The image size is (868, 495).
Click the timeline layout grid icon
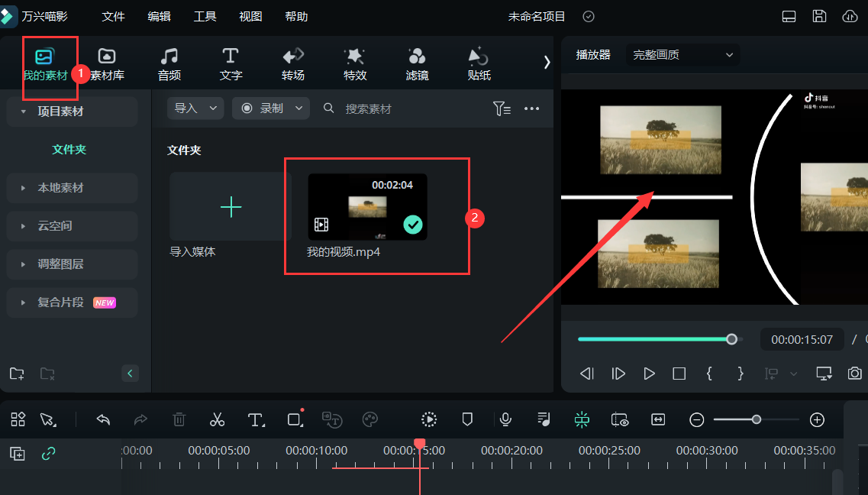coord(18,419)
